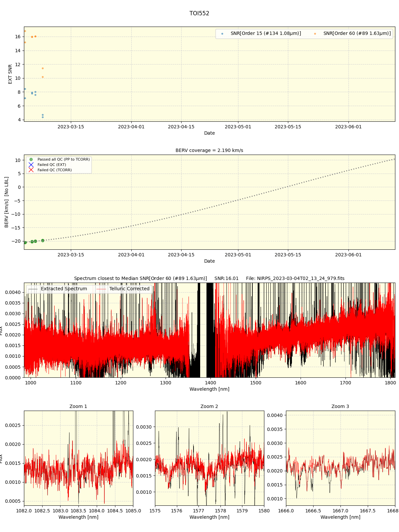Click the Wavelength [nm] label under Zoom 3
Screen dimensions: 399x532
pos(340,517)
